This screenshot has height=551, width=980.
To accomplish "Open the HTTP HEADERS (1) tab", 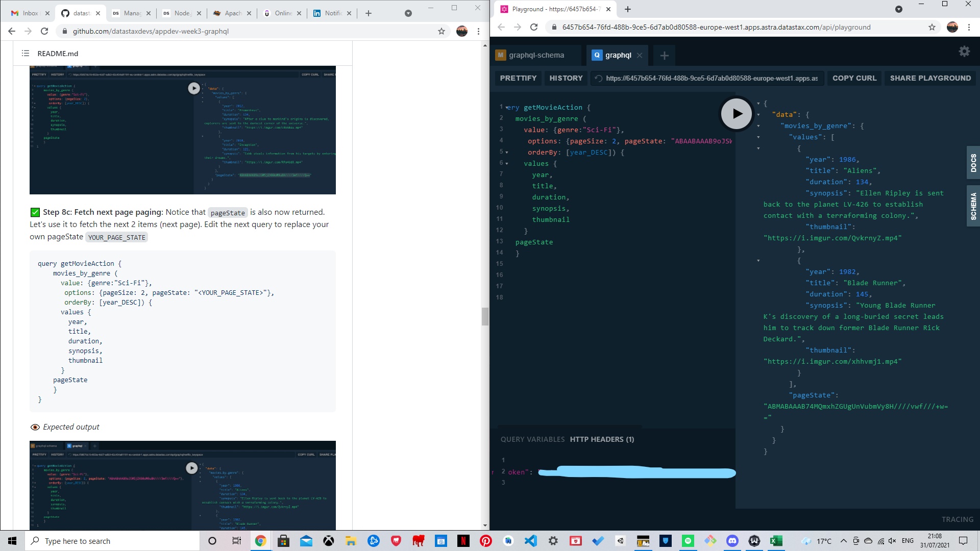I will (x=602, y=439).
